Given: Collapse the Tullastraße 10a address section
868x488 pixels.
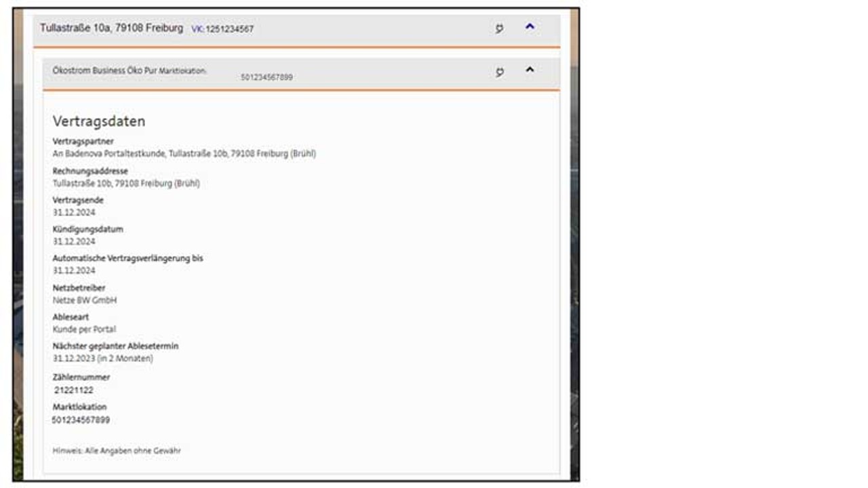Looking at the screenshot, I should coord(530,27).
